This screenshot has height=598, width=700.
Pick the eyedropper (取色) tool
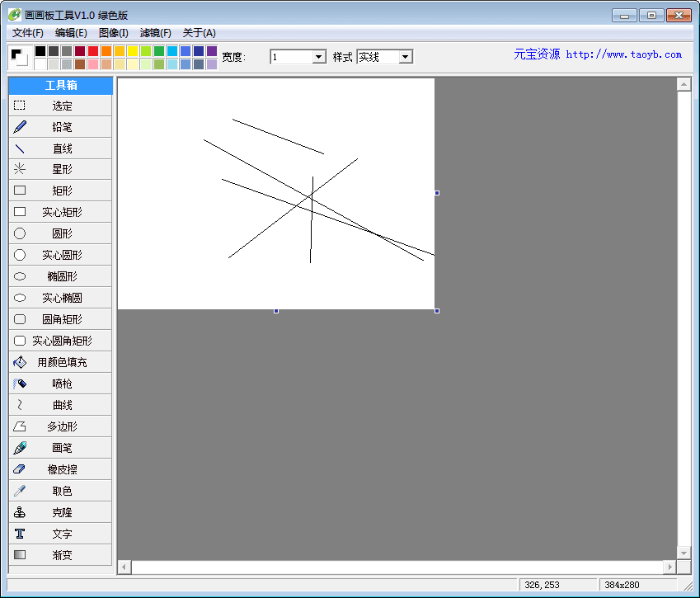(60, 491)
